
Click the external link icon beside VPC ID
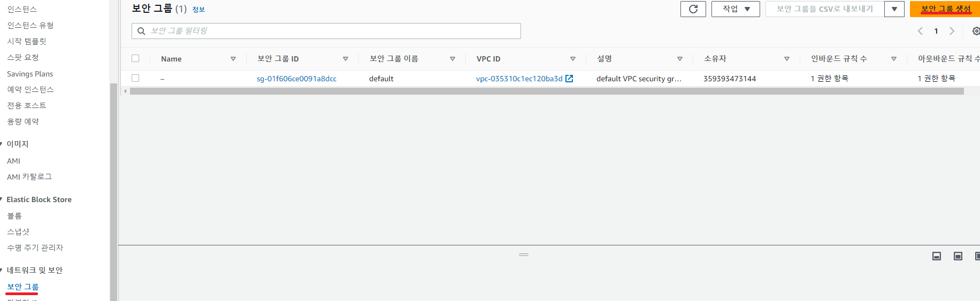click(x=569, y=79)
